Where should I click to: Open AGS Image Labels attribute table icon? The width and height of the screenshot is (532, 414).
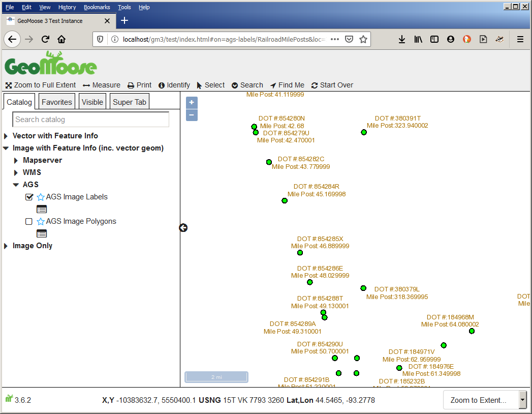click(x=42, y=209)
